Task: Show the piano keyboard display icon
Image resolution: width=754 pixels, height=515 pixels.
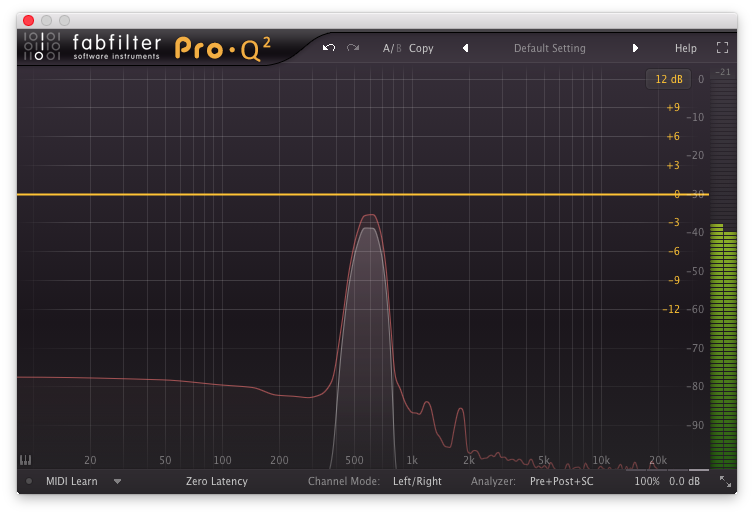Action: pos(25,460)
